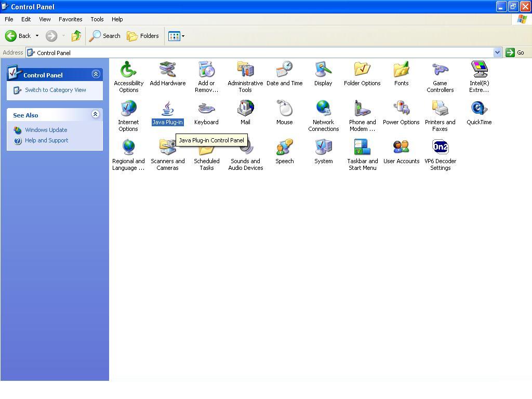Open the Windows Update link

46,130
